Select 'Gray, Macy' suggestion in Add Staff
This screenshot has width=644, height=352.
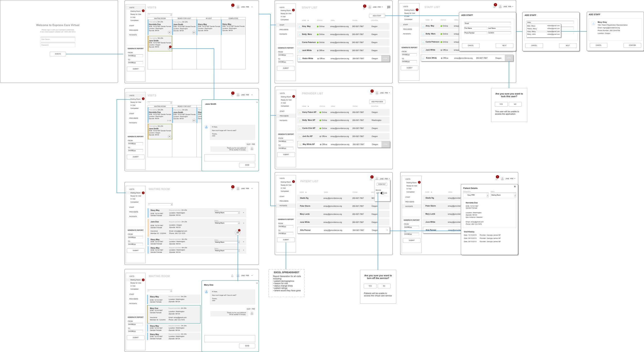tap(543, 31)
